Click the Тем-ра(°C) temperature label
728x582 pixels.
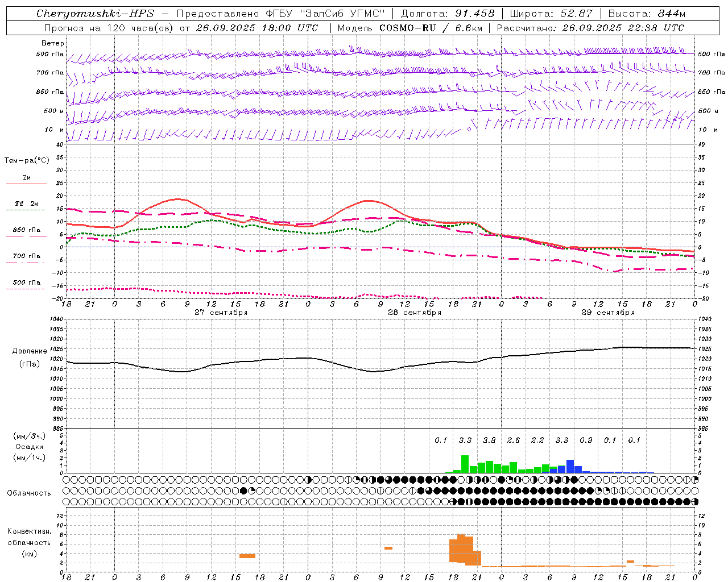(x=27, y=161)
